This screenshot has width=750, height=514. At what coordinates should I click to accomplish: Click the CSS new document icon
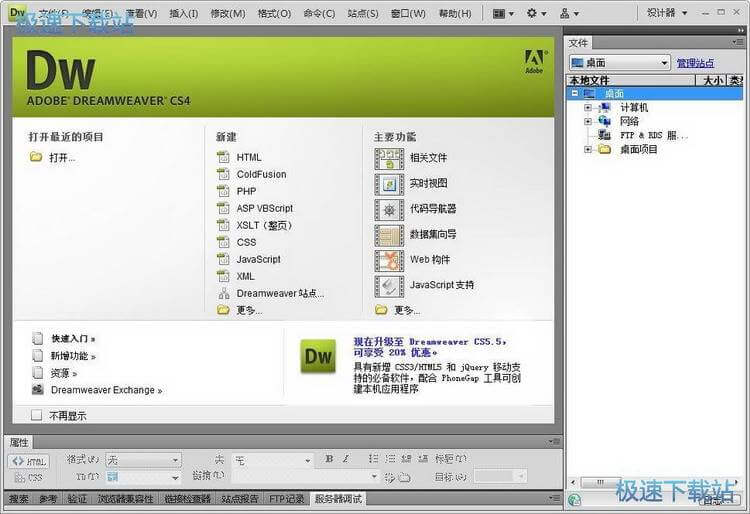pos(223,242)
